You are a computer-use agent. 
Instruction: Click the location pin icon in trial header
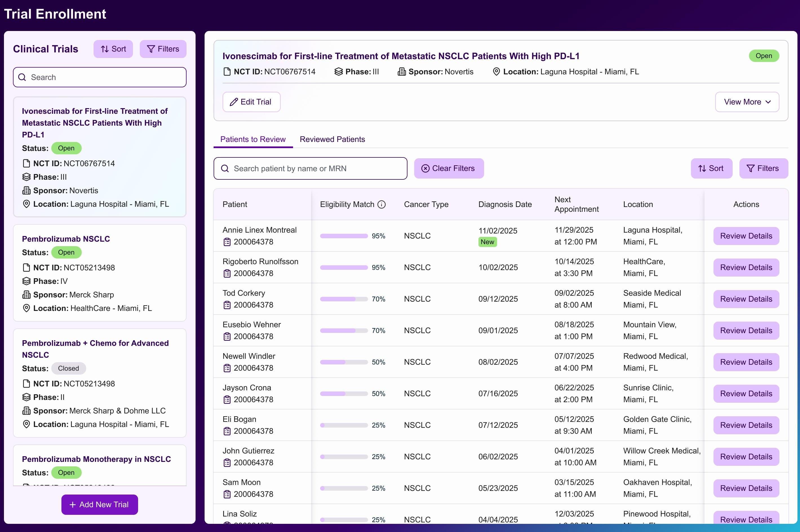[496, 72]
